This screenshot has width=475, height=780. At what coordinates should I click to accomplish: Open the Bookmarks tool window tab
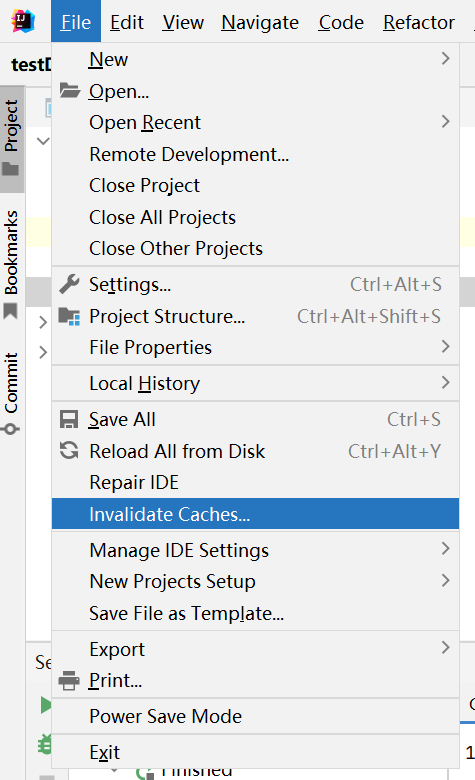pos(12,265)
